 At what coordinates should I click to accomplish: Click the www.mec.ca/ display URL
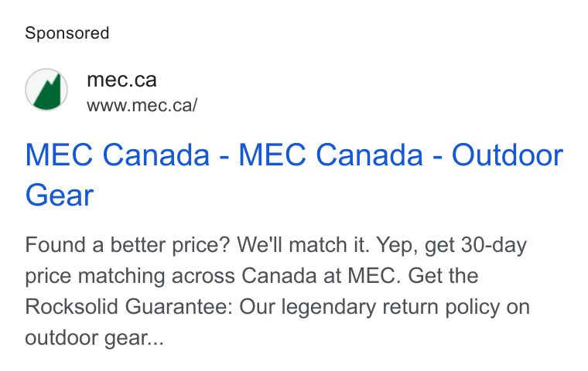click(x=142, y=105)
